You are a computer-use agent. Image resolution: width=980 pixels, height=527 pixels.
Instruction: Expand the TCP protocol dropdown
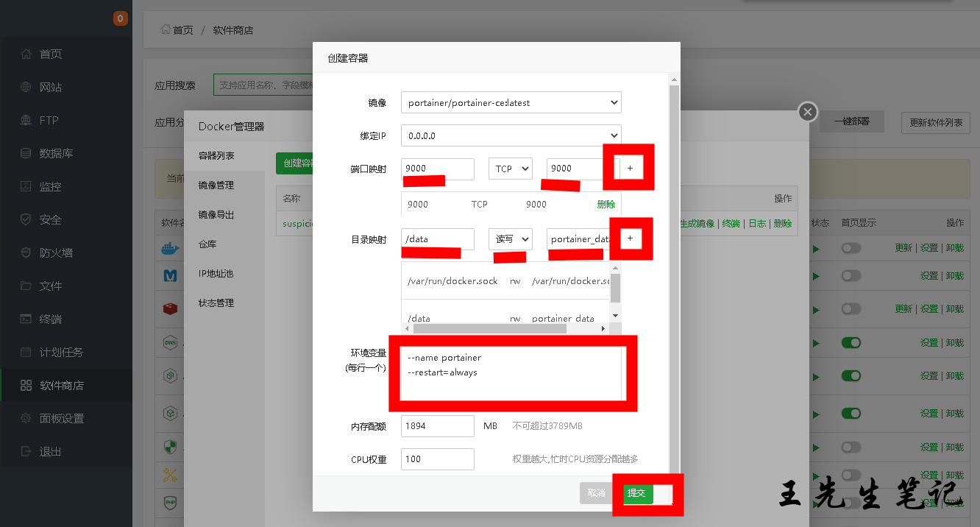(x=511, y=169)
